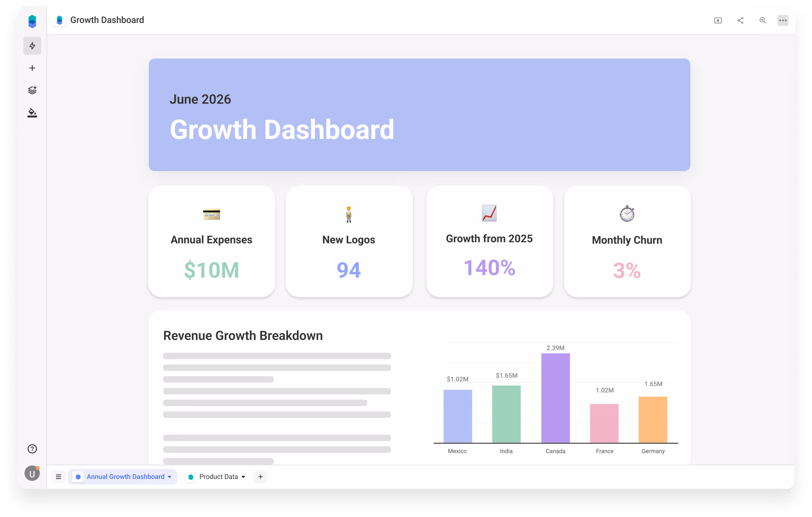Switch to the Product Data tab

(218, 477)
